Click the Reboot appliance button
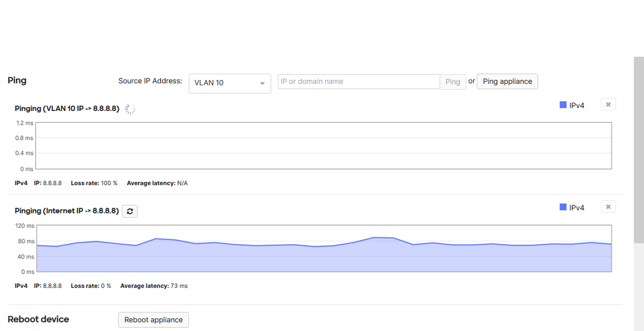 pos(153,319)
